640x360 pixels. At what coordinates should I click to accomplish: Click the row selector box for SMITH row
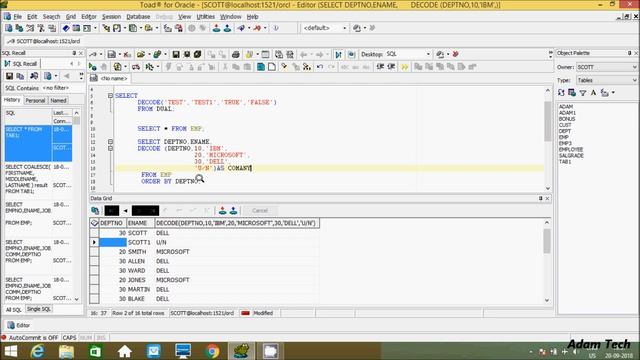[x=94, y=252]
